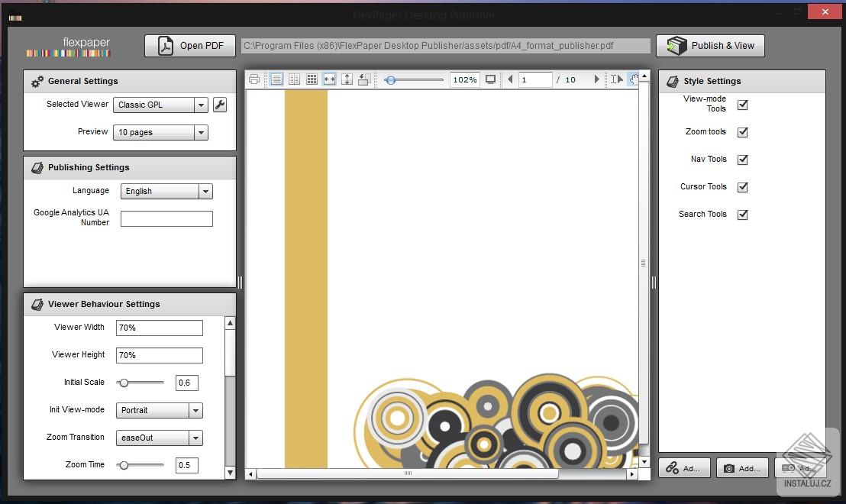Click behaviour settings scrollbar down arrow
Image resolution: width=846 pixels, height=504 pixels.
(231, 473)
